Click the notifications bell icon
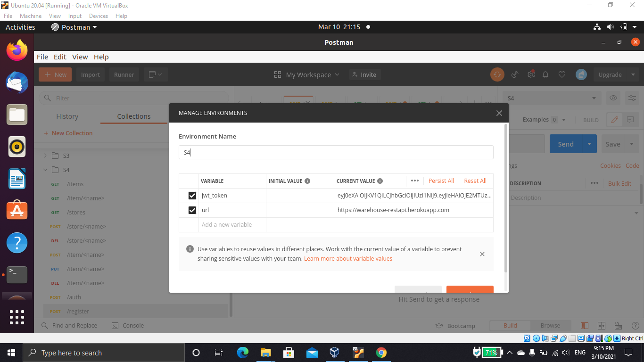644x362 pixels. tap(545, 74)
